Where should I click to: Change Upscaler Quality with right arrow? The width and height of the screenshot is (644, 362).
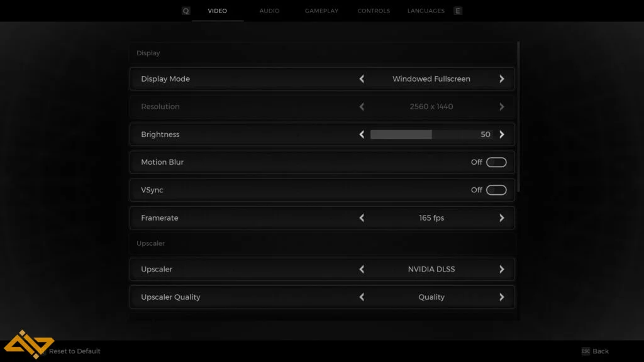point(501,297)
